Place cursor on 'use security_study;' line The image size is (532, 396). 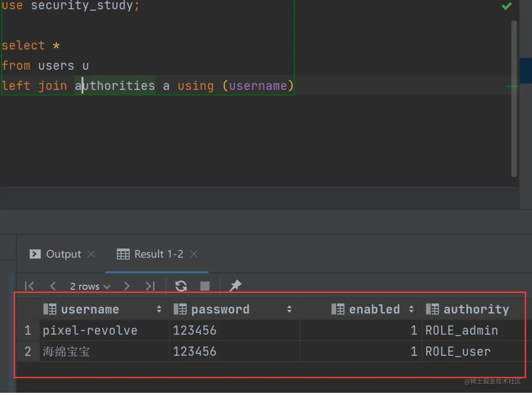(70, 6)
